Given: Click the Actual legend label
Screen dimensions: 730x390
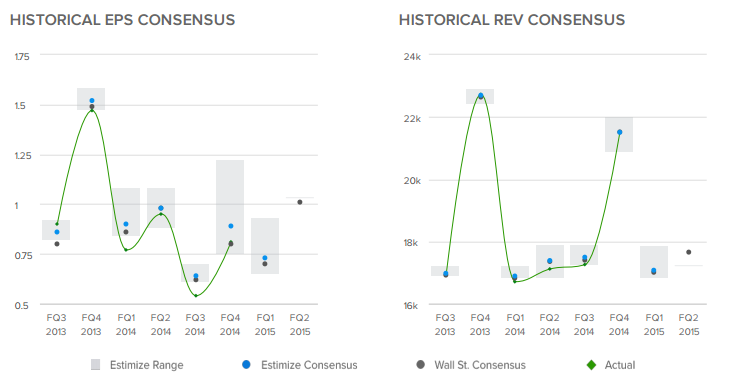Looking at the screenshot, I should click(x=620, y=365).
